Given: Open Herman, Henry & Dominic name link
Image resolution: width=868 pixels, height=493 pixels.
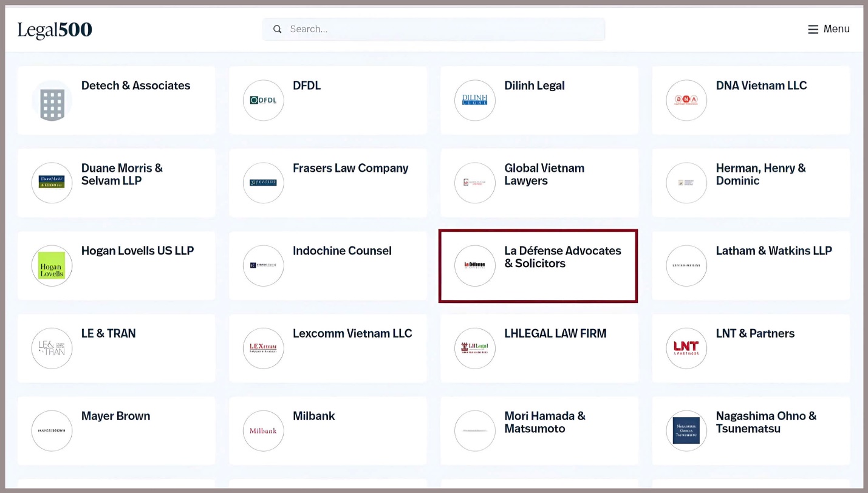Looking at the screenshot, I should [760, 174].
